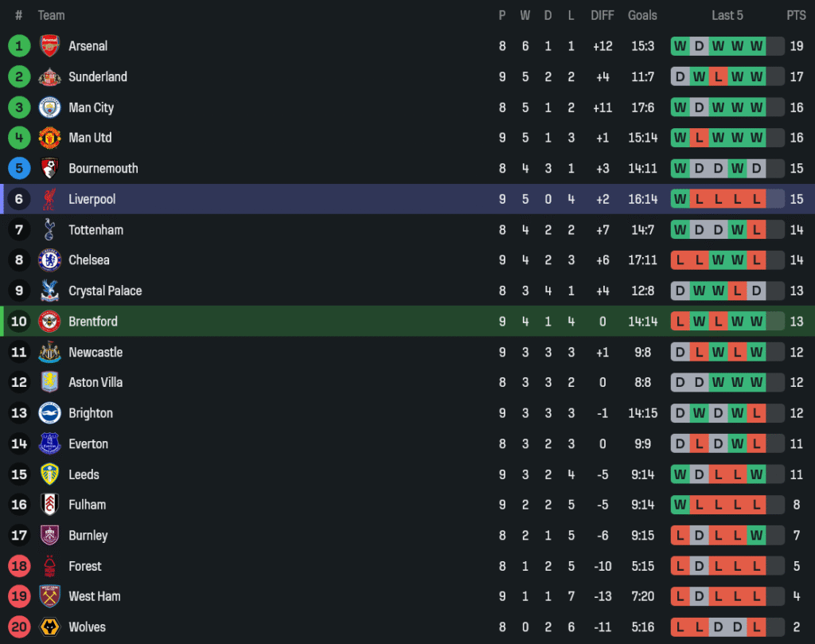The image size is (815, 644).
Task: Click Sunderland's red L form box
Action: coord(718,77)
